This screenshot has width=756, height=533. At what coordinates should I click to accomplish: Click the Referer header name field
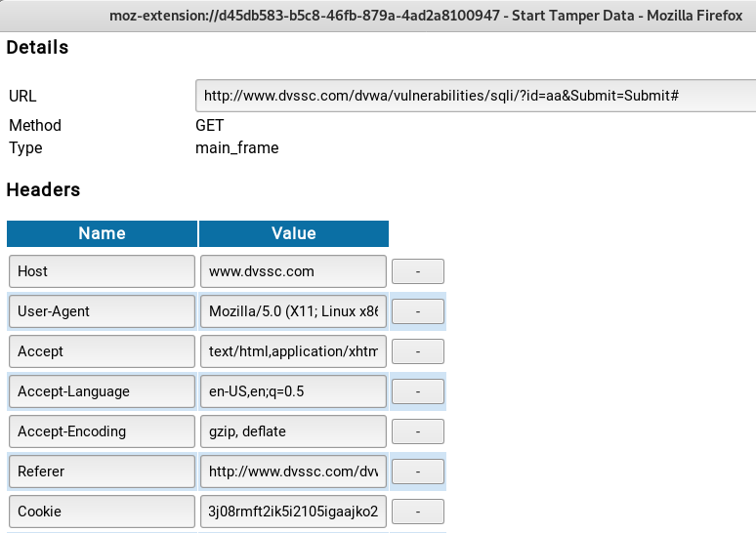pos(102,471)
